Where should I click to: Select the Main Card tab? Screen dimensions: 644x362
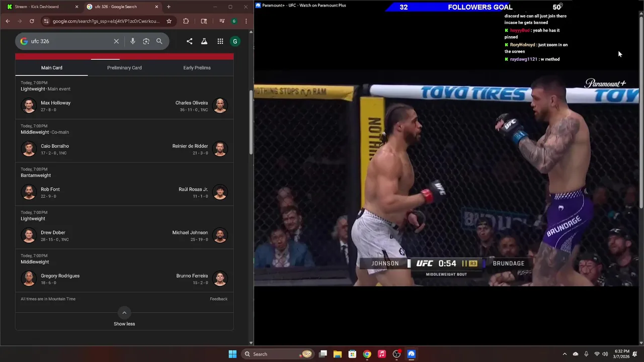[52, 67]
